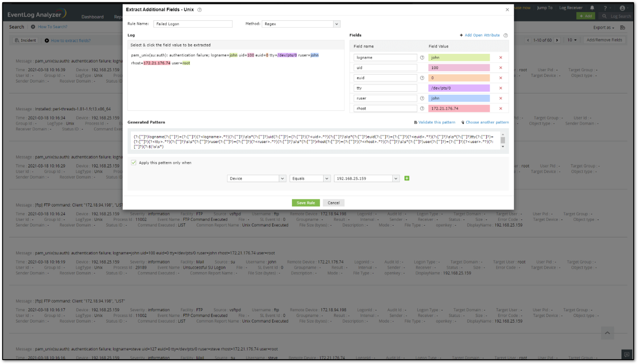Open the Method Regex dropdown
The image size is (638, 364).
point(337,24)
